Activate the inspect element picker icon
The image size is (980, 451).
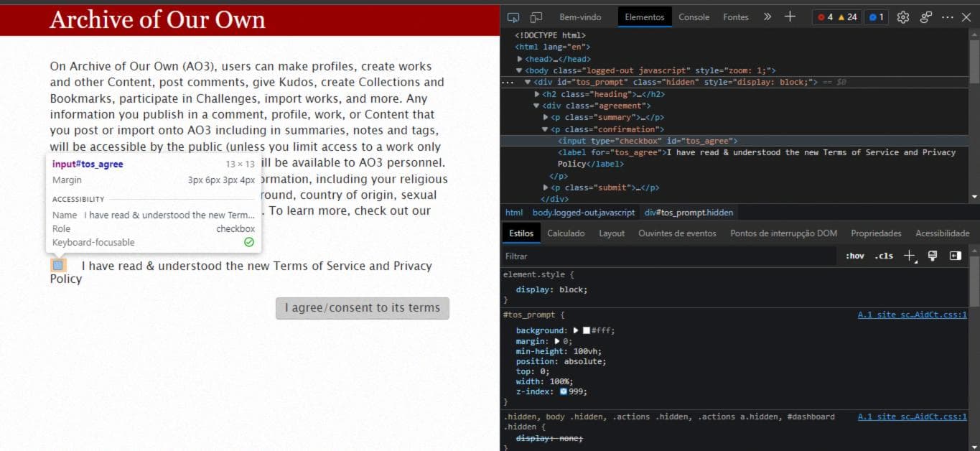(x=513, y=17)
